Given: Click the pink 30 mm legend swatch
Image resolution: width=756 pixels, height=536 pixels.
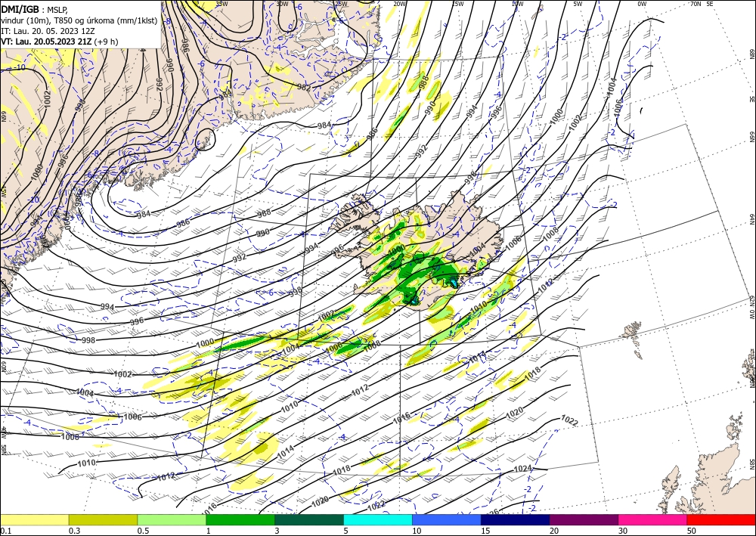Looking at the screenshot, I should [x=653, y=519].
